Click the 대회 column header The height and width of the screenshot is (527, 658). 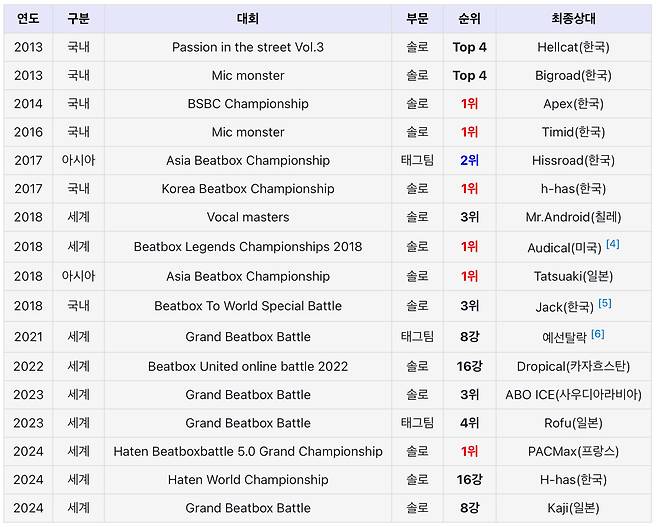click(x=248, y=18)
